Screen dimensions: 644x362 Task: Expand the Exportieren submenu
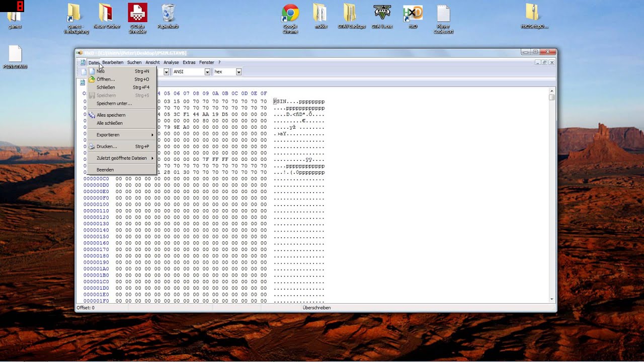click(121, 135)
